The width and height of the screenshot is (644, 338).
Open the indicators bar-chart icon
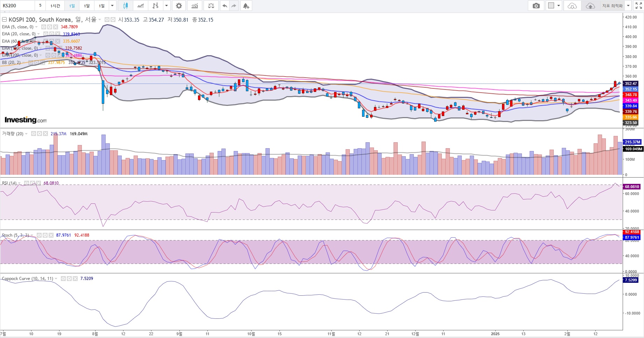coord(195,6)
